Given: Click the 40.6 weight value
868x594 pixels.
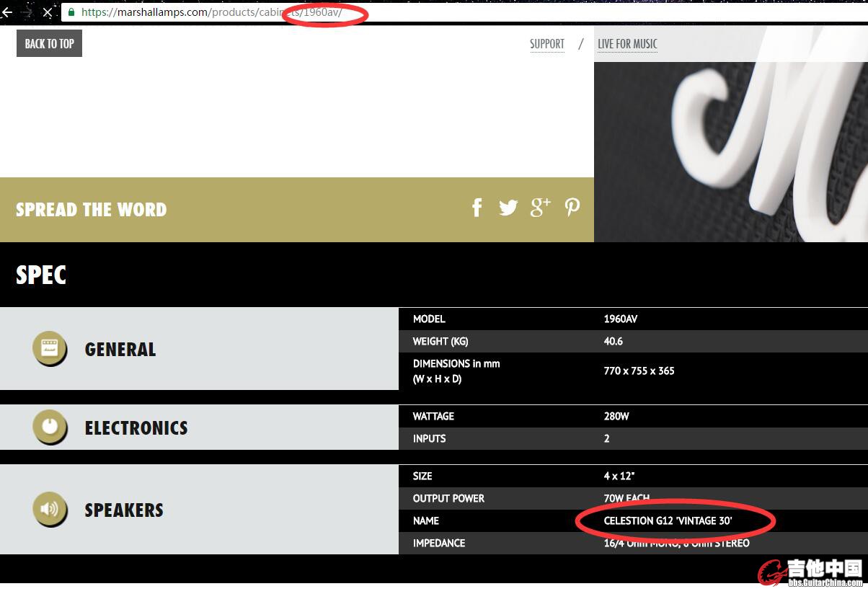Looking at the screenshot, I should 614,341.
